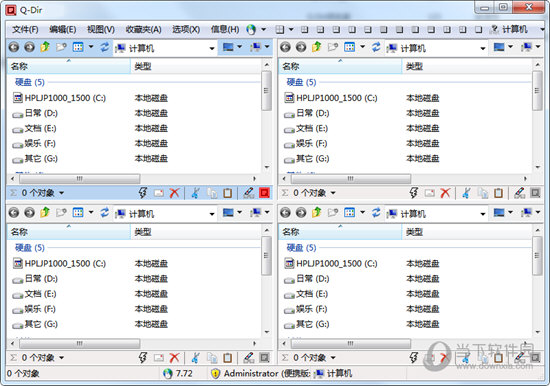The width and height of the screenshot is (550, 386).
Task: Click the top-left pane vertical scrollbar
Action: [x=267, y=91]
